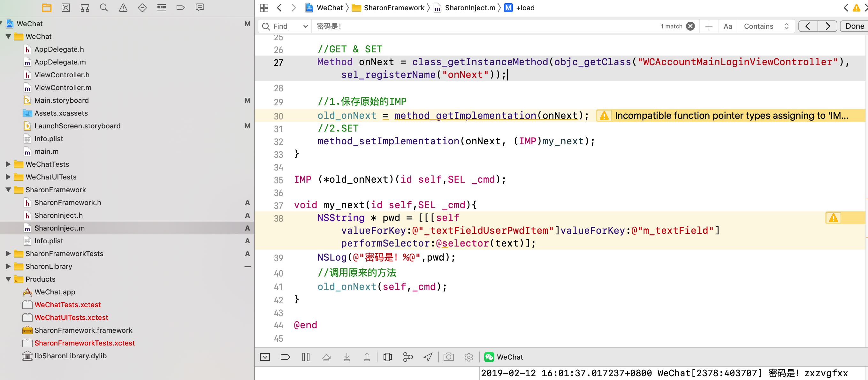Hide the debug area with bottom-left toggle
Viewport: 868px width, 380px height.
coord(265,357)
